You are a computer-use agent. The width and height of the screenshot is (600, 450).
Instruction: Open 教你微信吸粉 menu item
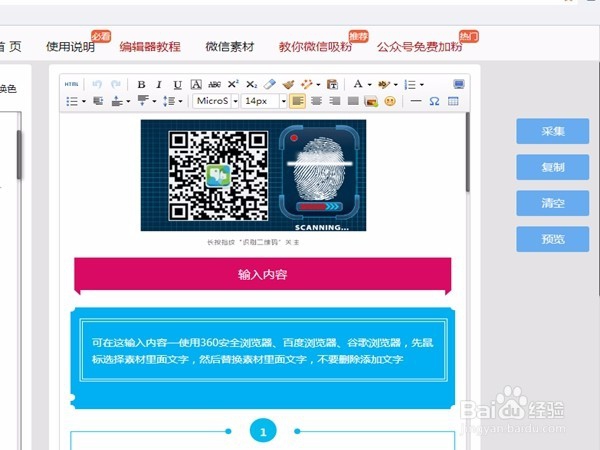pos(315,47)
